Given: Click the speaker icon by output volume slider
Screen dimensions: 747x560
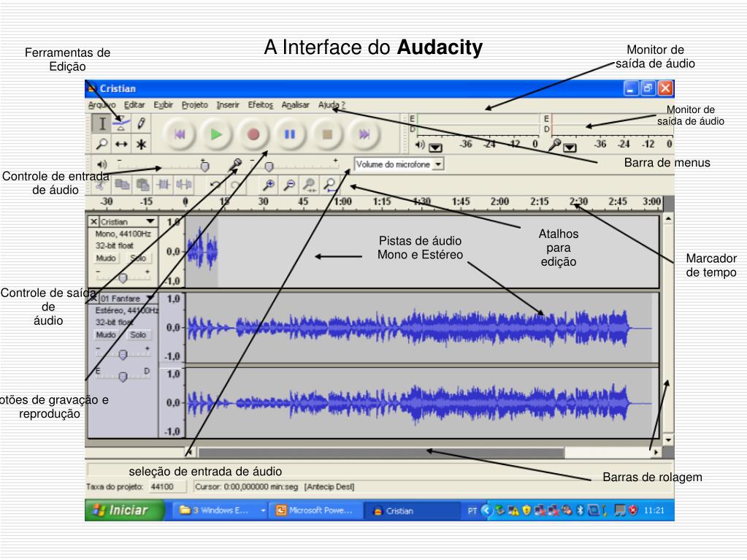Looking at the screenshot, I should point(102,164).
